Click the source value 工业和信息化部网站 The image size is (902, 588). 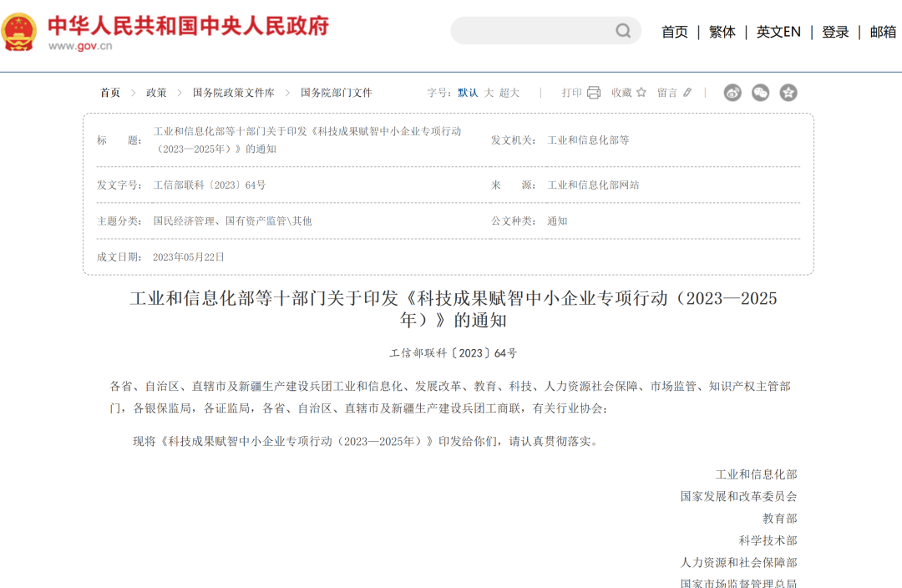[593, 185]
